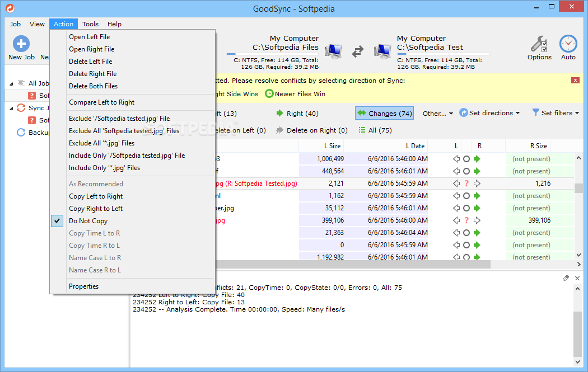Click right arrow in 2,121 size row
Viewport: 588px width, 372px height.
pyautogui.click(x=477, y=183)
